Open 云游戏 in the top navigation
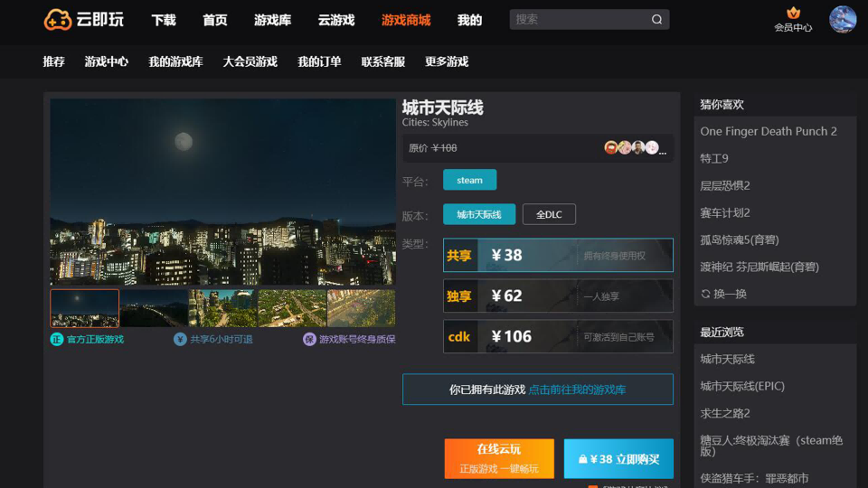The width and height of the screenshot is (868, 488). [336, 21]
